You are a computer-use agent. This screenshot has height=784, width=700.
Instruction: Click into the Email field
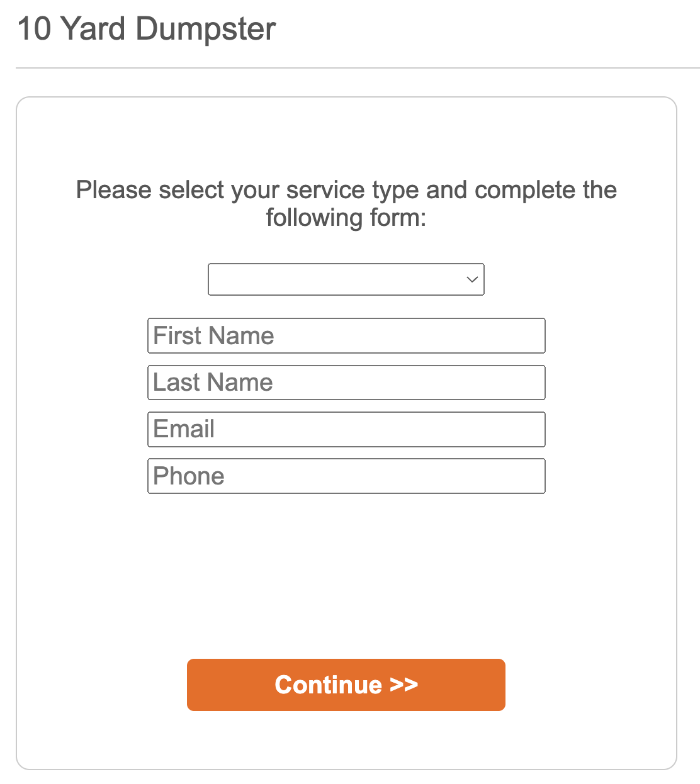click(346, 429)
